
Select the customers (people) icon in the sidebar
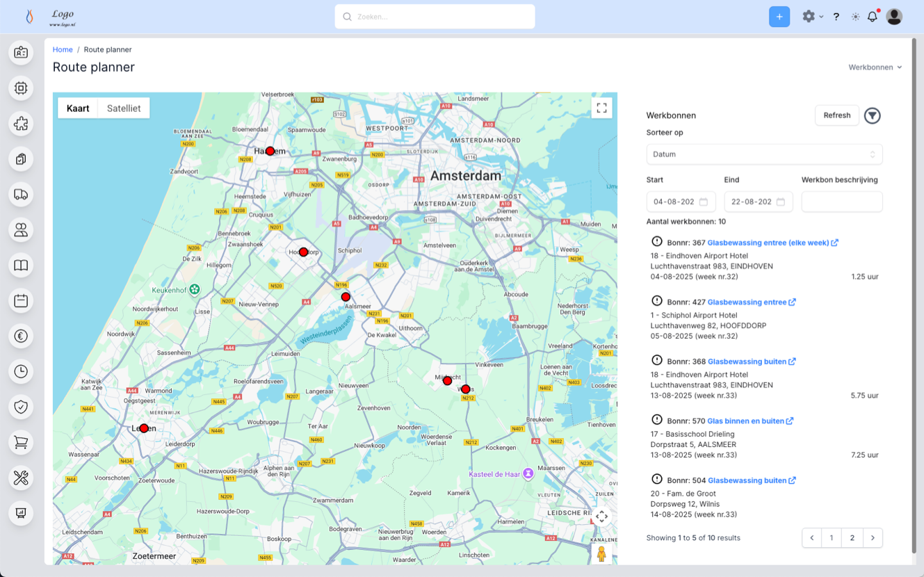point(21,229)
